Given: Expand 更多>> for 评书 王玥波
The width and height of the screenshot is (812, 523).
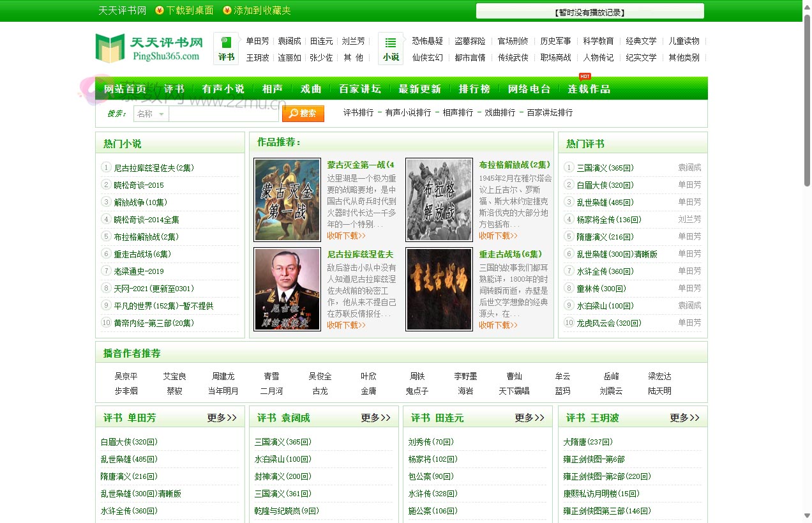Looking at the screenshot, I should click(x=684, y=418).
